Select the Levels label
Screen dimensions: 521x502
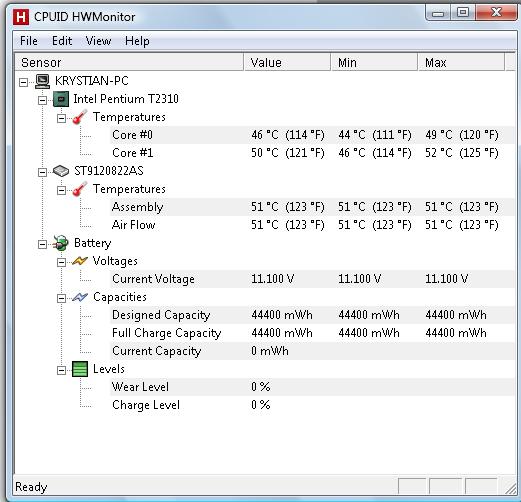click(x=109, y=369)
